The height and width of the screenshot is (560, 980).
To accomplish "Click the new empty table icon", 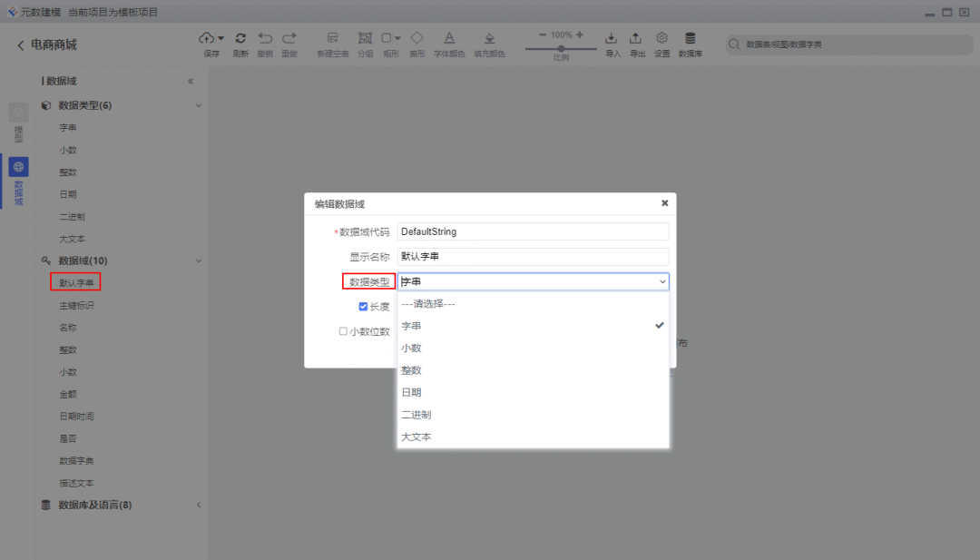I will tap(332, 38).
